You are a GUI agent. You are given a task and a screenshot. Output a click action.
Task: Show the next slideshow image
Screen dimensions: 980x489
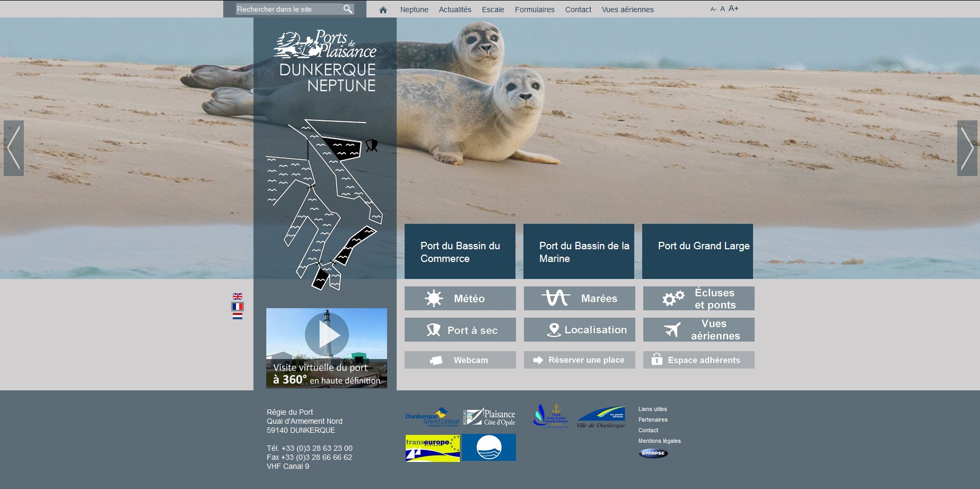tap(967, 149)
